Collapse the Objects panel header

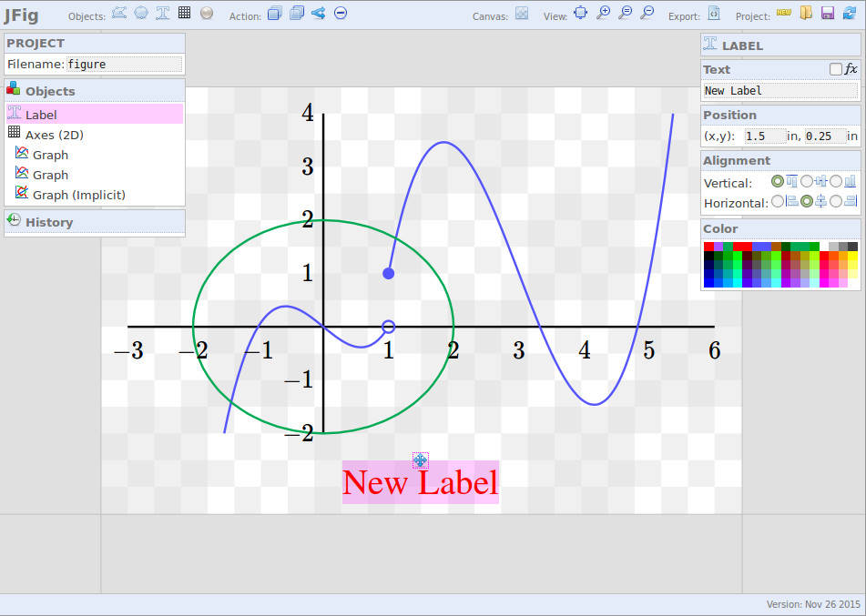click(x=50, y=91)
